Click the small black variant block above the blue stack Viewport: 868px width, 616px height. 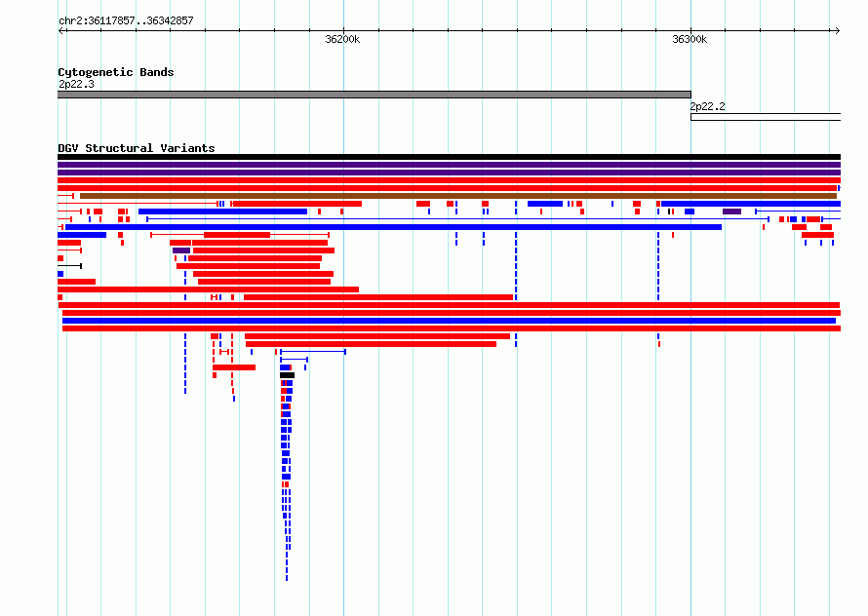point(288,375)
